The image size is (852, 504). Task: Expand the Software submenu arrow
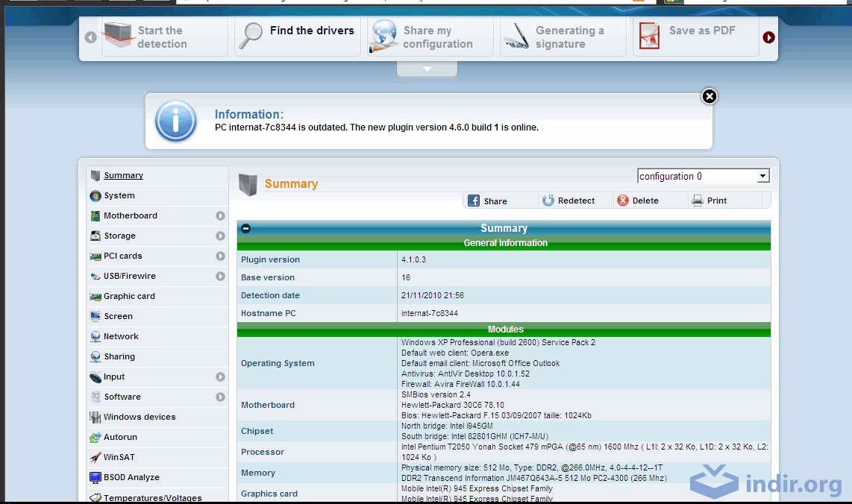click(220, 397)
